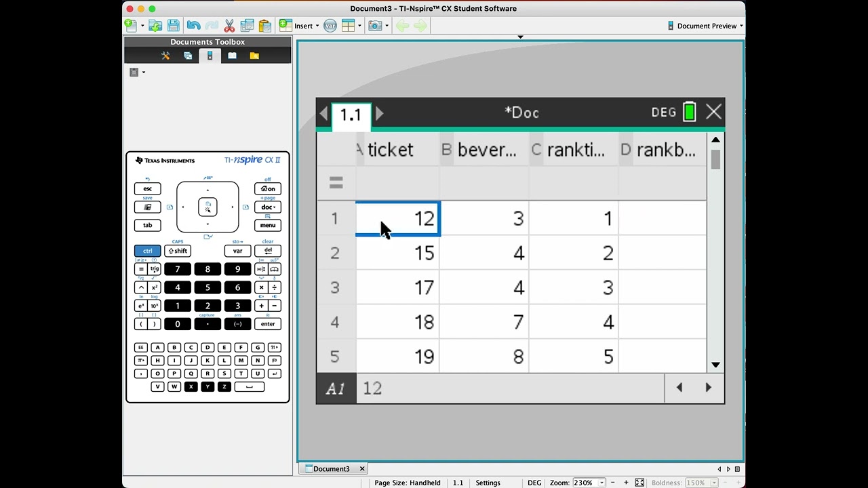Viewport: 868px width, 488px height.
Task: Select cell containing 15 in ticket column
Action: tap(398, 253)
